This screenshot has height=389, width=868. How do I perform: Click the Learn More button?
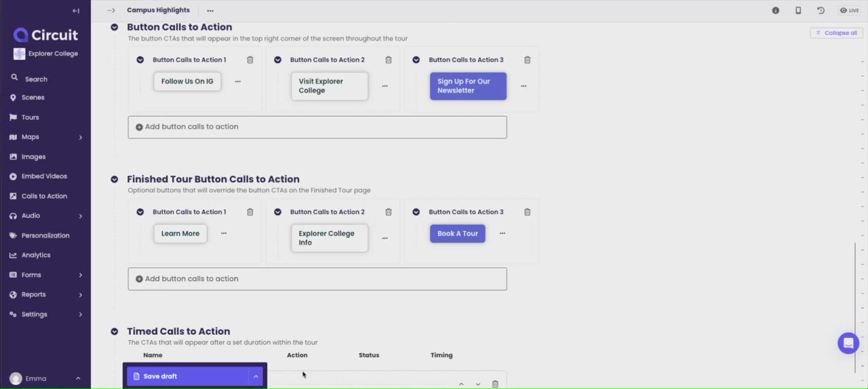[x=180, y=234]
